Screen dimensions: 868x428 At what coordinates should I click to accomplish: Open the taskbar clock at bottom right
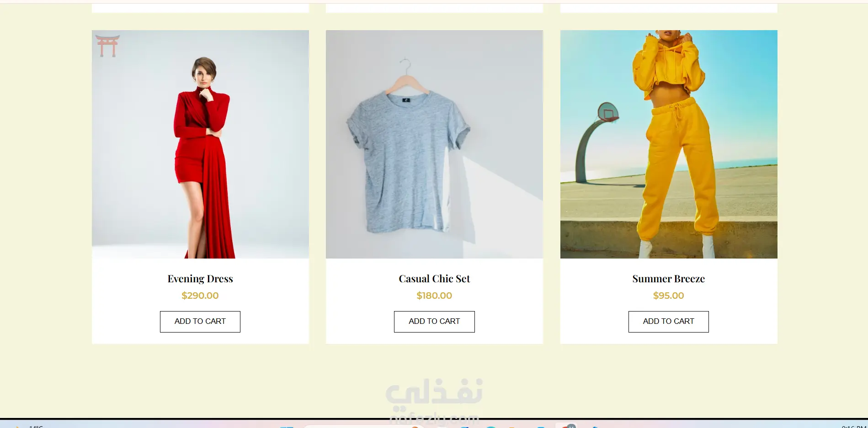coord(854,426)
